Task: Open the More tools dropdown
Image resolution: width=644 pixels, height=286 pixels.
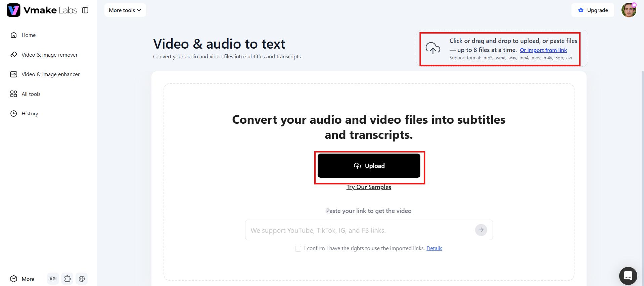Action: pyautogui.click(x=125, y=10)
